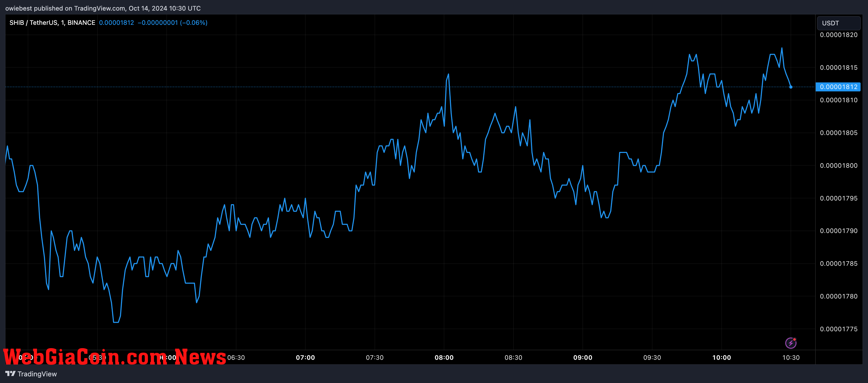Click the 0.00001795 price axis label
Image resolution: width=868 pixels, height=383 pixels.
[838, 198]
